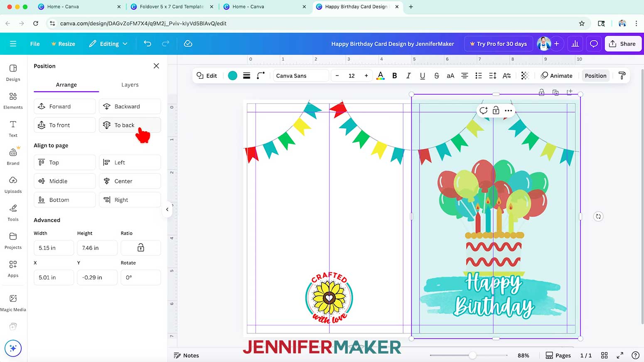Click the Forward arrange button
The width and height of the screenshot is (644, 362).
65,106
